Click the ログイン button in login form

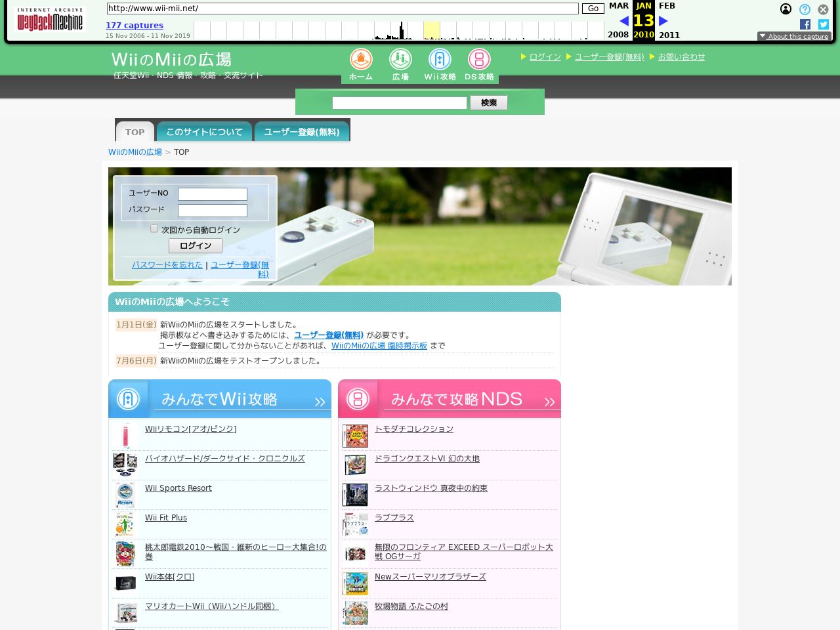point(196,245)
